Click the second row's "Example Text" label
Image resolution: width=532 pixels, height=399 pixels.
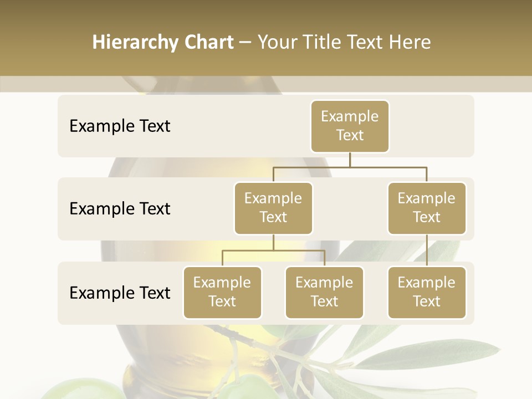click(120, 209)
